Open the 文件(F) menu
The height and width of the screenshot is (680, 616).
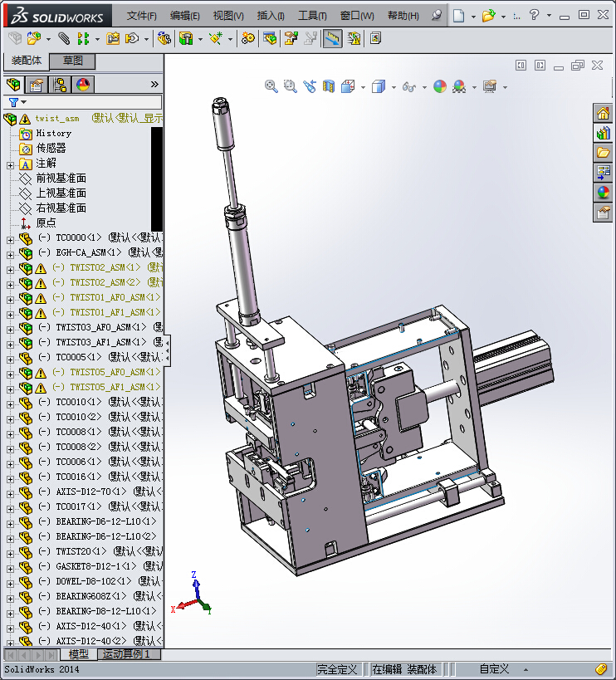pos(141,16)
